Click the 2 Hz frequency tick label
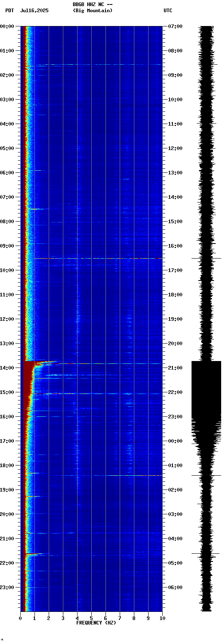Viewport: 224px width, 644px height. click(x=49, y=618)
